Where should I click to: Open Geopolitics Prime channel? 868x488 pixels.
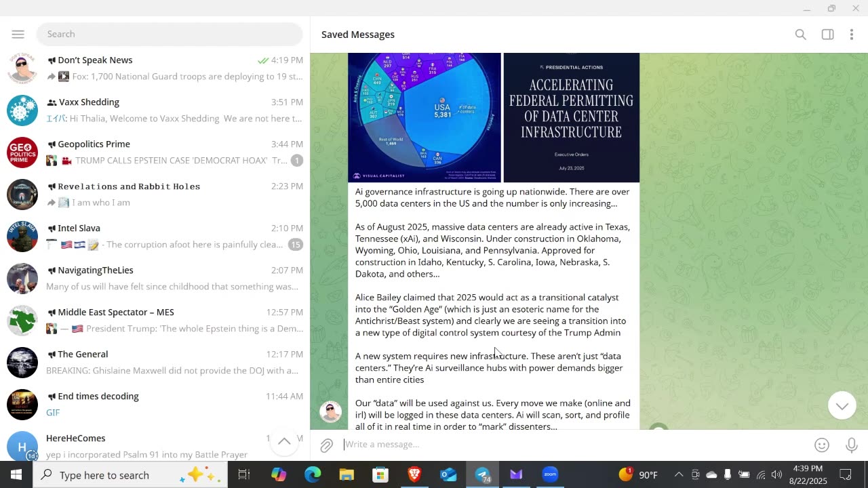pyautogui.click(x=155, y=152)
